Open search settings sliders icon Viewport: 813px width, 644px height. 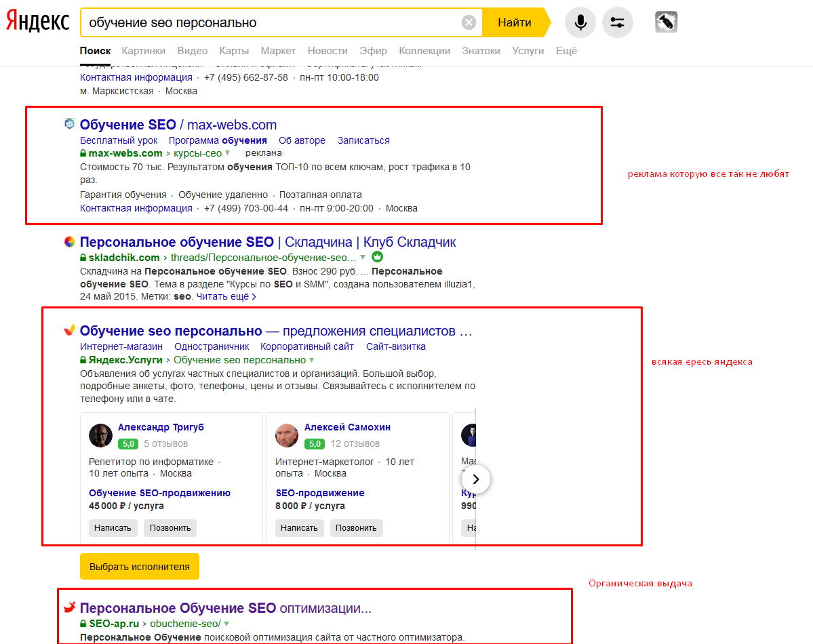click(617, 22)
